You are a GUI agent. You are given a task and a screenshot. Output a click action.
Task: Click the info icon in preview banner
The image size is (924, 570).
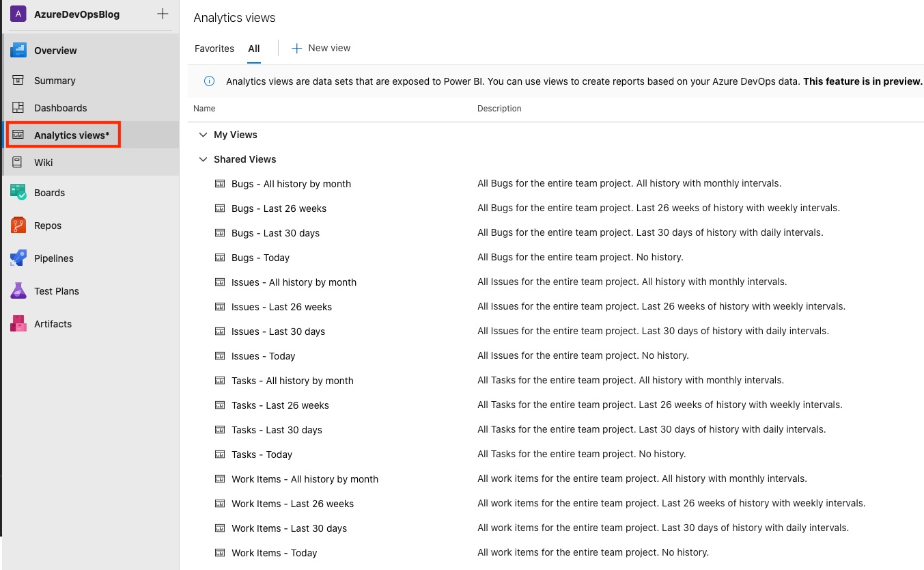[x=210, y=81]
